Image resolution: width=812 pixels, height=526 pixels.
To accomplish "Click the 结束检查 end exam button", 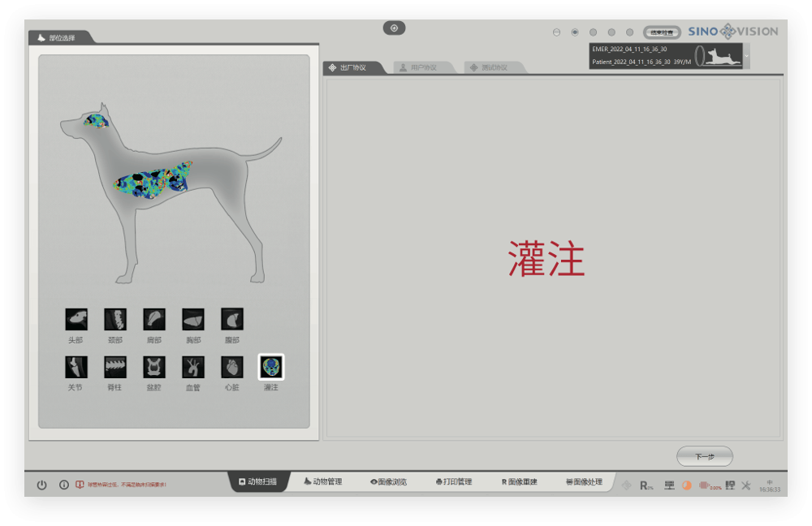I will pyautogui.click(x=662, y=32).
